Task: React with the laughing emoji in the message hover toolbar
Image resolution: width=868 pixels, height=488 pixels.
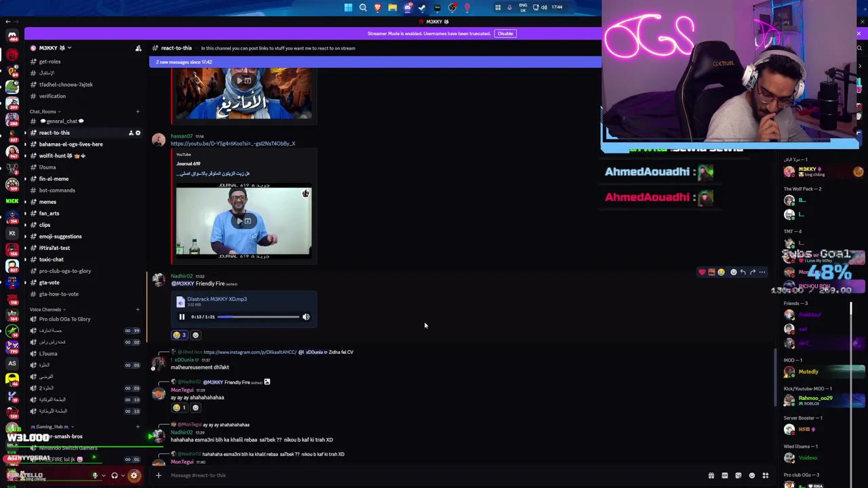Action: 721,272
